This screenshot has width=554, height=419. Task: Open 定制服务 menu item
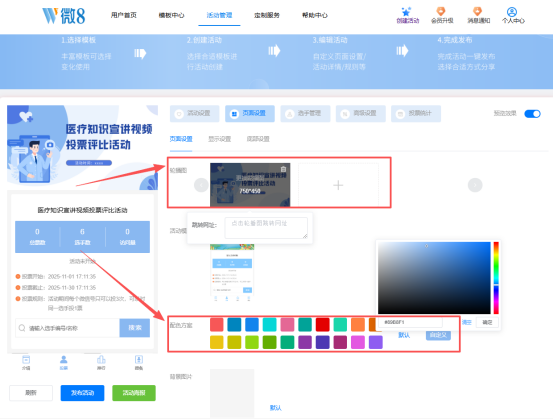pos(267,15)
